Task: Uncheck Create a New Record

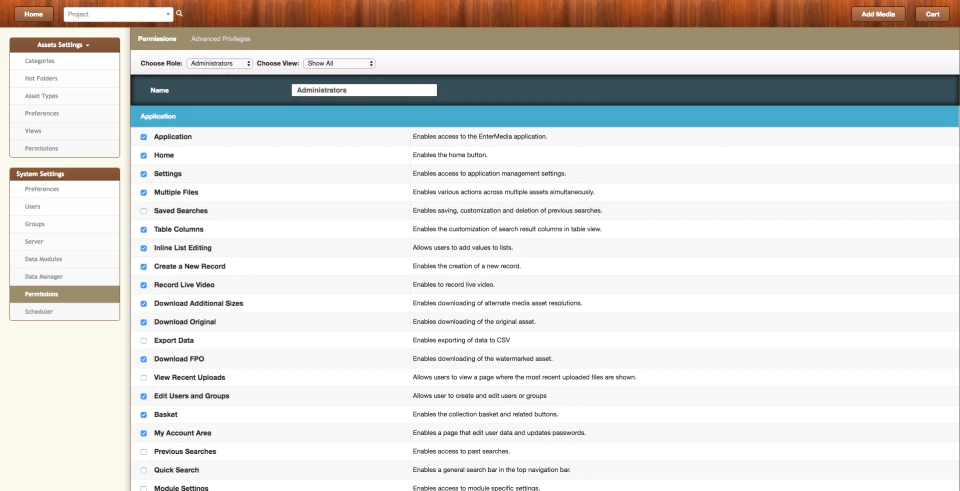Action: pos(144,267)
